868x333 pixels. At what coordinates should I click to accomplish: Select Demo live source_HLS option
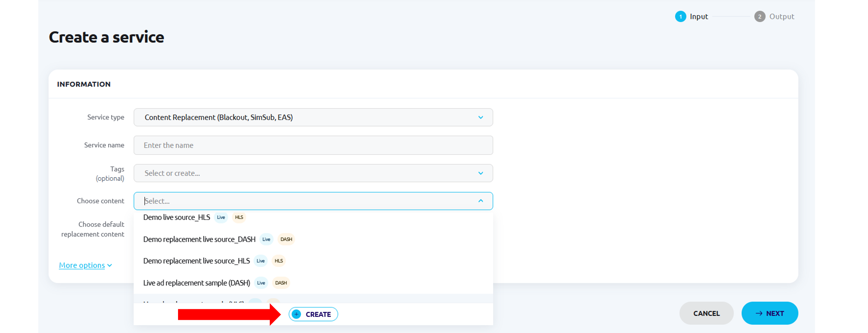point(313,217)
